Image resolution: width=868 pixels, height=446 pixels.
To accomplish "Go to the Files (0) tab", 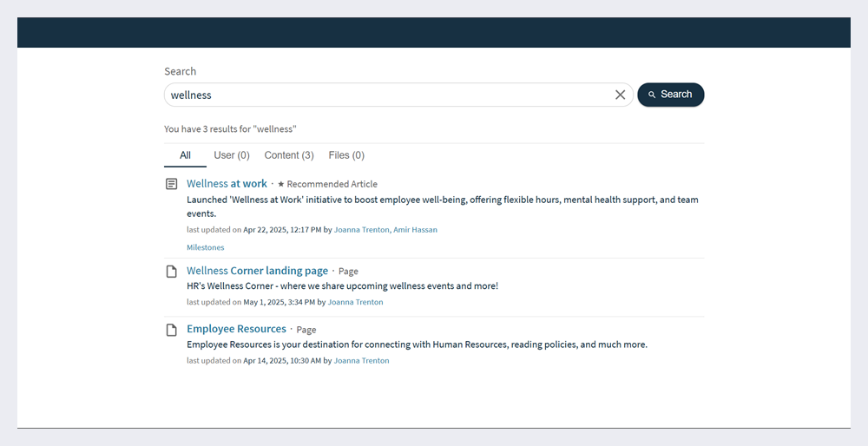I will tap(346, 155).
